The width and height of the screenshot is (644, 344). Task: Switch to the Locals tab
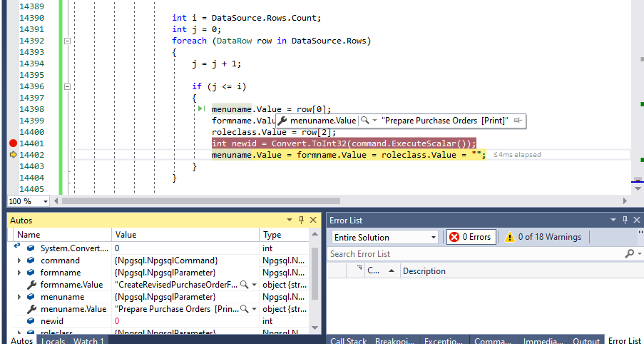pos(53,341)
